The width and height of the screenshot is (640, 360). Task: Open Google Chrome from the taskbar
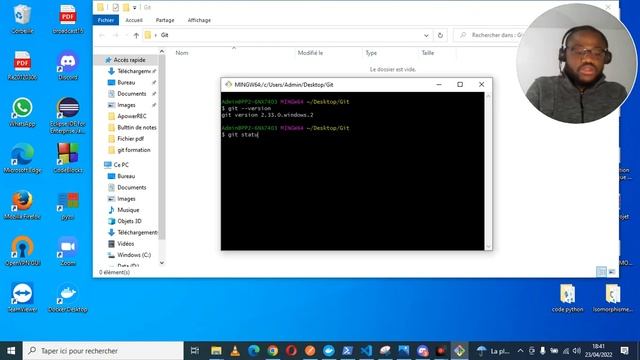pyautogui.click(x=273, y=351)
